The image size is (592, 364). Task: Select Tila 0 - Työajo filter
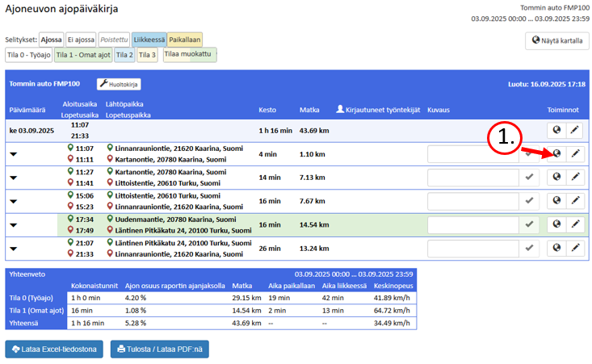(30, 55)
